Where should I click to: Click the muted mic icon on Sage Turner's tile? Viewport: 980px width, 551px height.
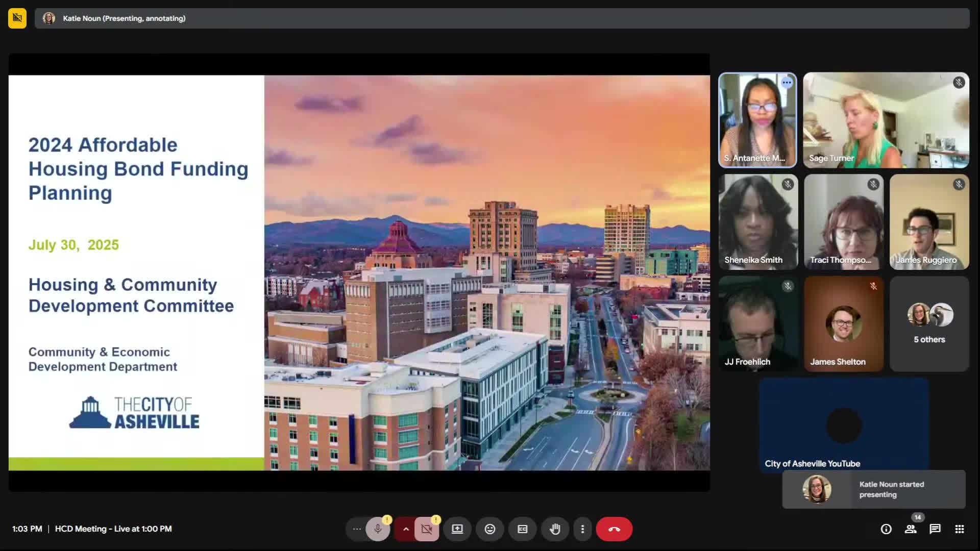958,83
